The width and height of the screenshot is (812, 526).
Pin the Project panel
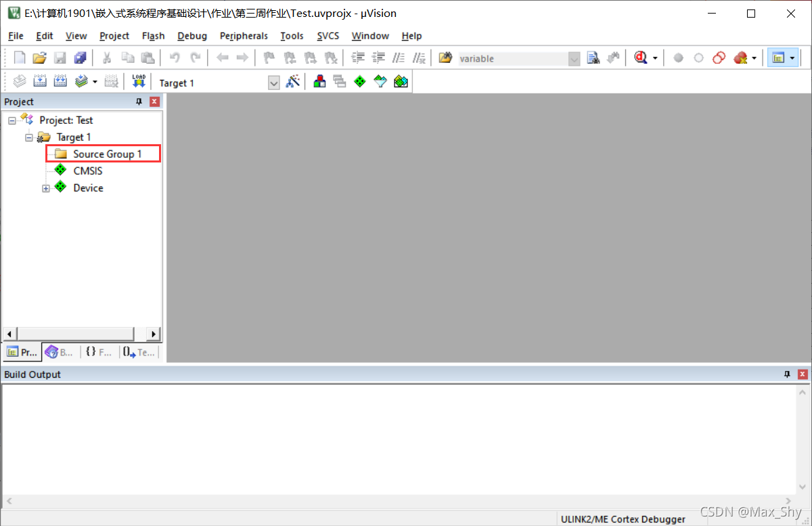point(139,102)
